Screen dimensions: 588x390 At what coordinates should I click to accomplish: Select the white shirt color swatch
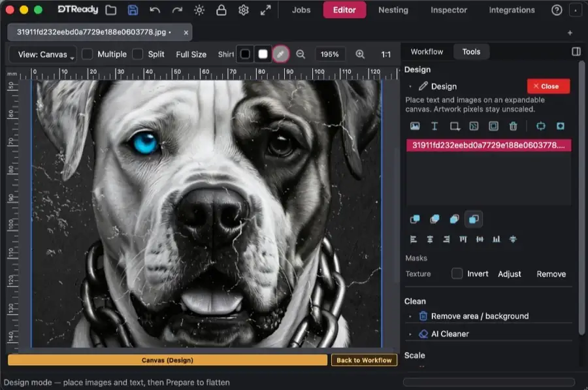click(263, 54)
